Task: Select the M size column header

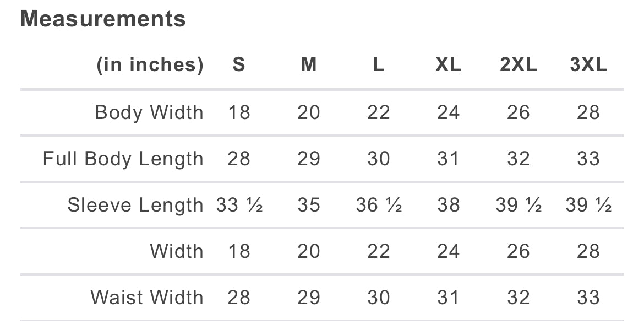Action: click(309, 65)
